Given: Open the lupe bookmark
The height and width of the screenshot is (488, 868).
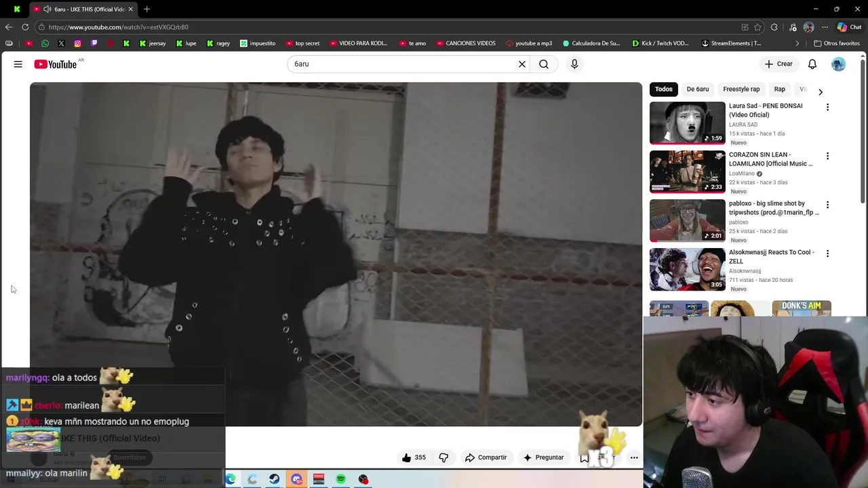Looking at the screenshot, I should pos(186,43).
